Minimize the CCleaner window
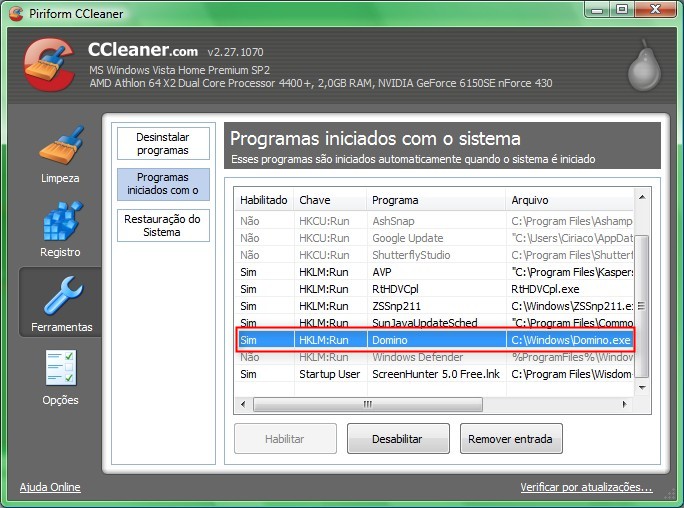The width and height of the screenshot is (684, 508). [x=597, y=10]
